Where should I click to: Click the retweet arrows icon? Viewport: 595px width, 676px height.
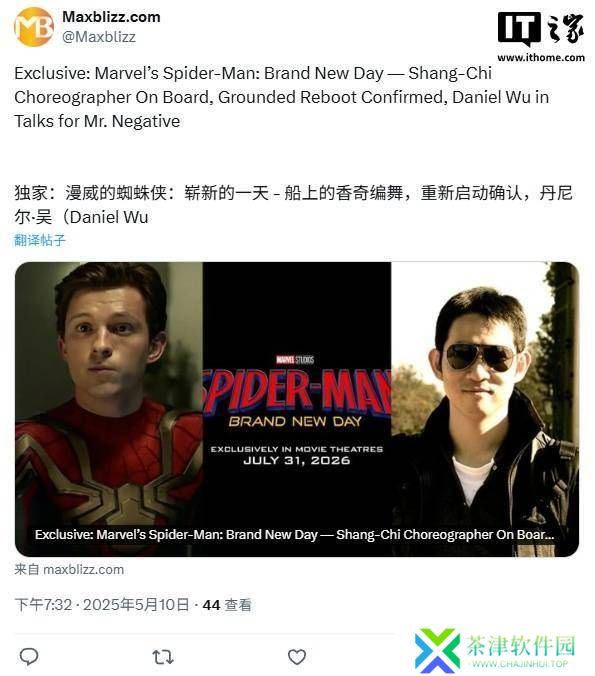[163, 657]
